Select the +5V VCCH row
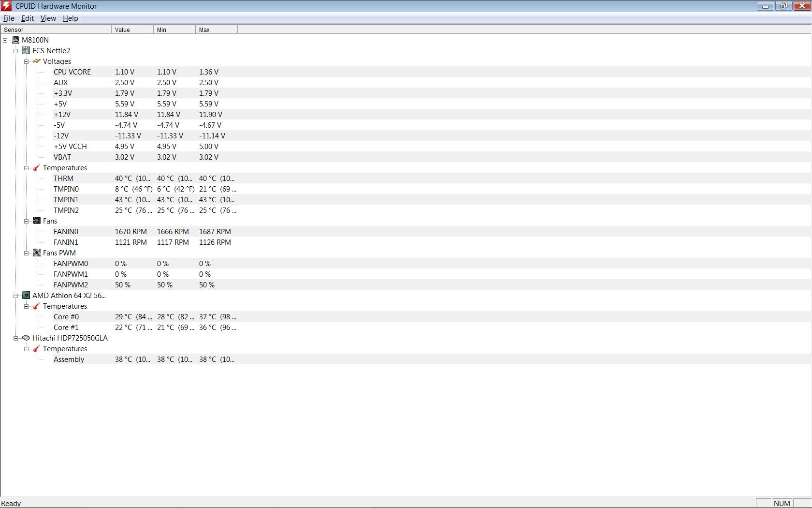Viewport: 812px width, 508px height. pyautogui.click(x=432, y=147)
